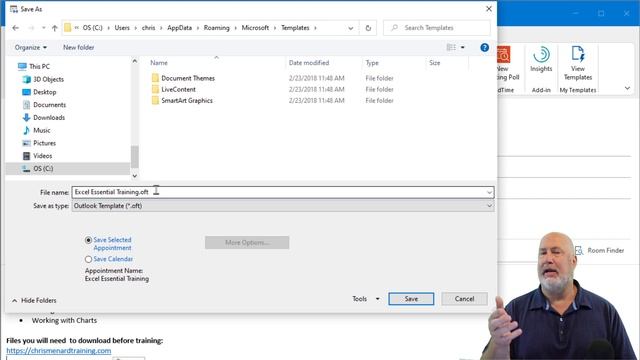Sort files by Date modified column

pos(309,63)
